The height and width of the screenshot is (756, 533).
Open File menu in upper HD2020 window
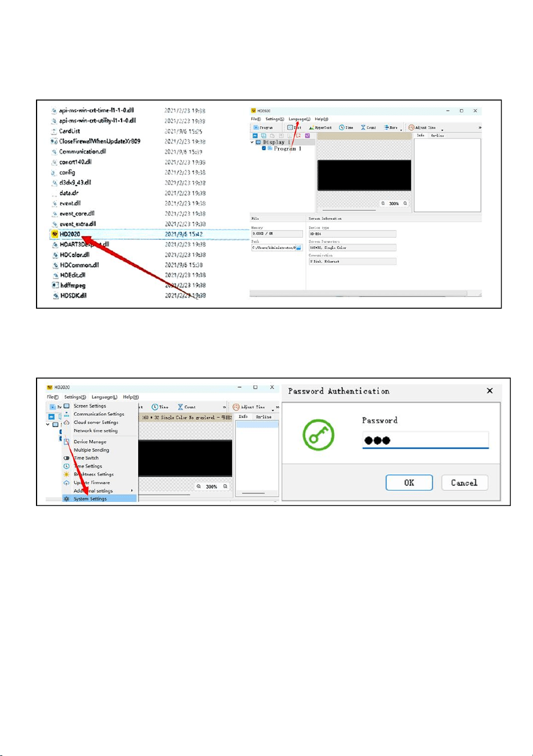click(256, 119)
